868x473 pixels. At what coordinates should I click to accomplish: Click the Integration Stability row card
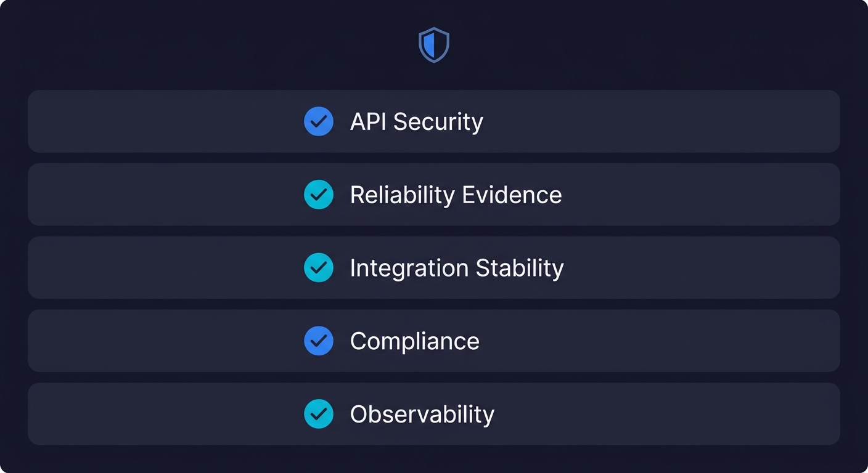point(678,268)
